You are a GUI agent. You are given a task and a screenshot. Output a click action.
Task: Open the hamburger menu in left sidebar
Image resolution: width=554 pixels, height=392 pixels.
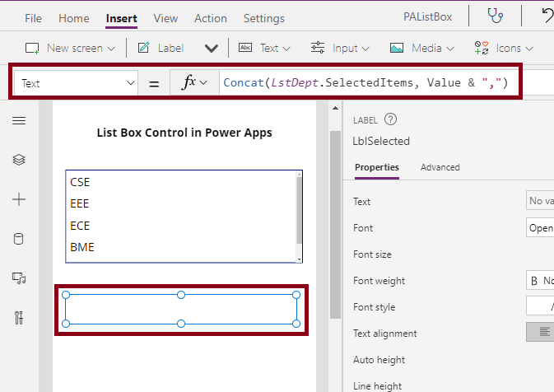pos(19,121)
